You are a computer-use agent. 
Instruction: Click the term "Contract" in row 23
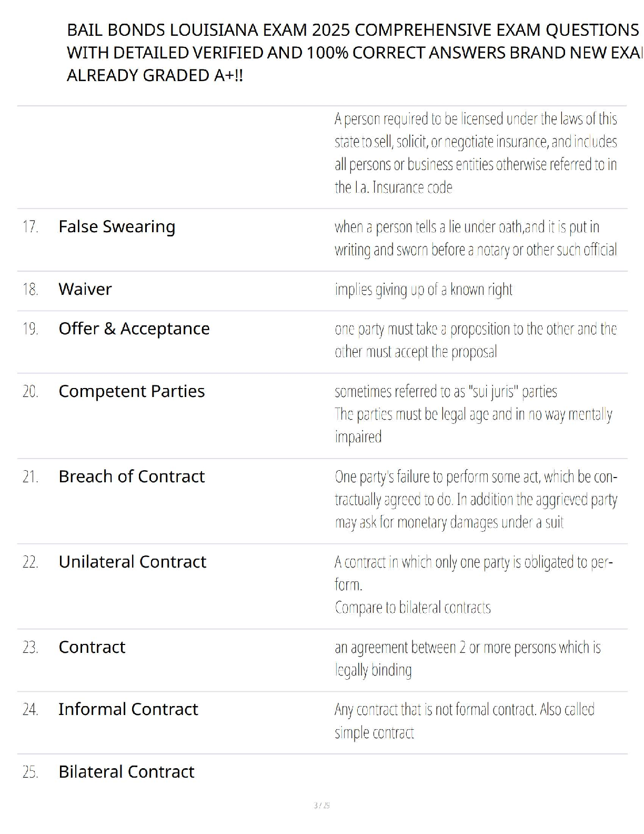pyautogui.click(x=92, y=647)
